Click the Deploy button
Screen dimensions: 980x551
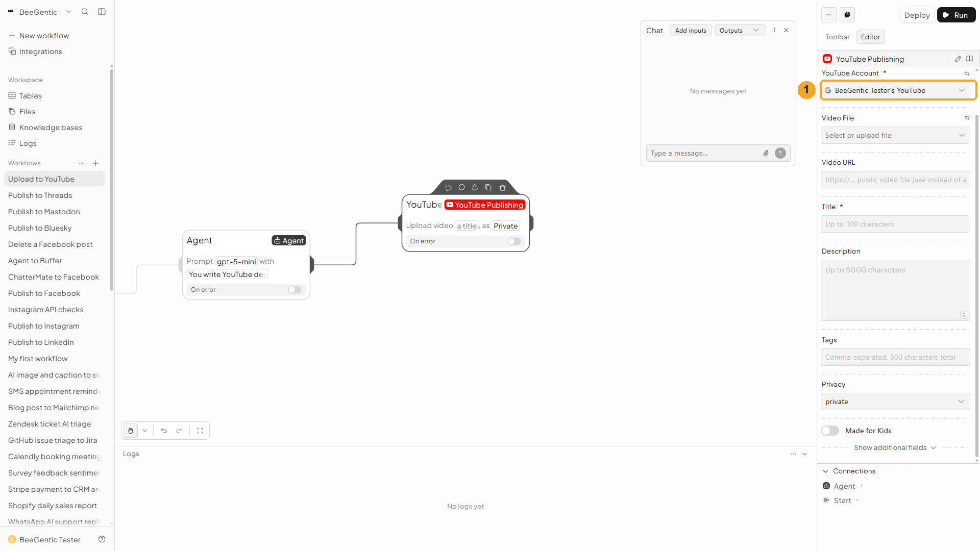pos(917,15)
